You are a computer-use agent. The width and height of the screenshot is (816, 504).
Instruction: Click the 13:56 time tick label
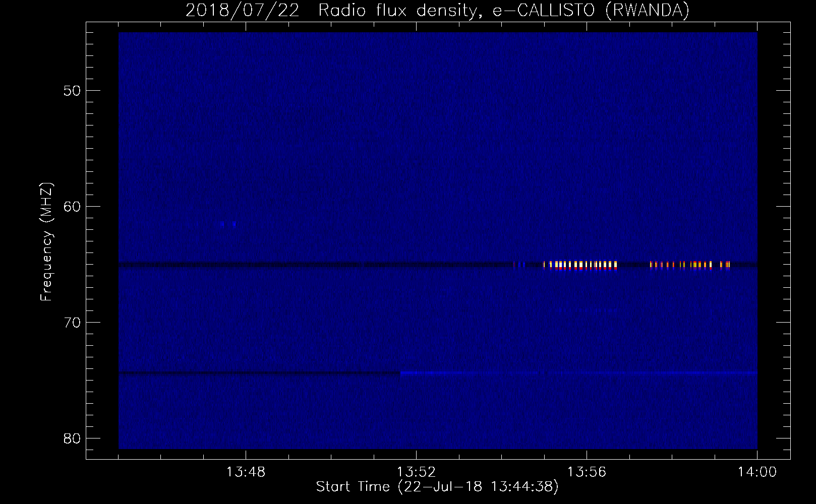(x=587, y=472)
